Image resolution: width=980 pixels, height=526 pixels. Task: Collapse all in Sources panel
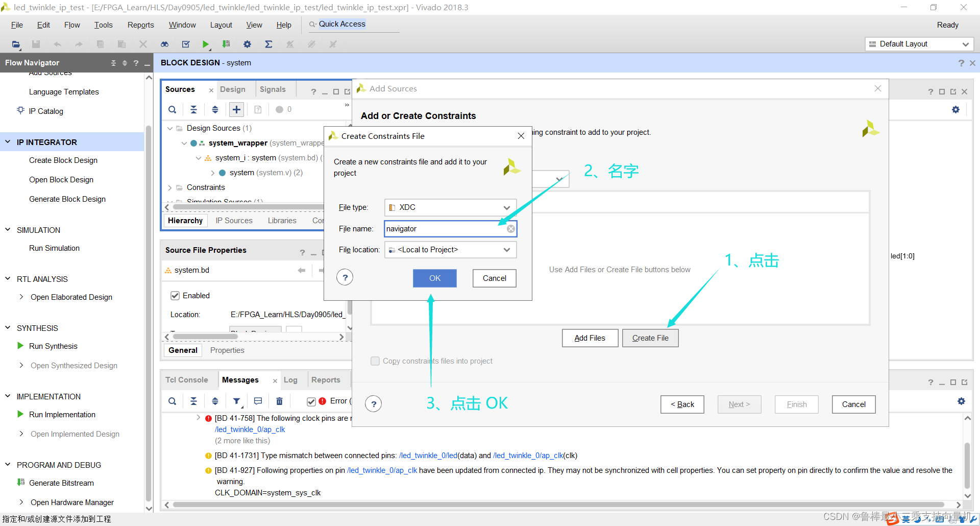pyautogui.click(x=193, y=109)
